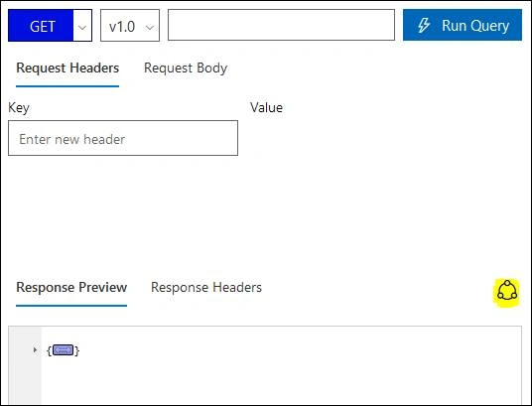Expand the collapsed JSON response arrow
The width and height of the screenshot is (532, 406).
coord(35,349)
